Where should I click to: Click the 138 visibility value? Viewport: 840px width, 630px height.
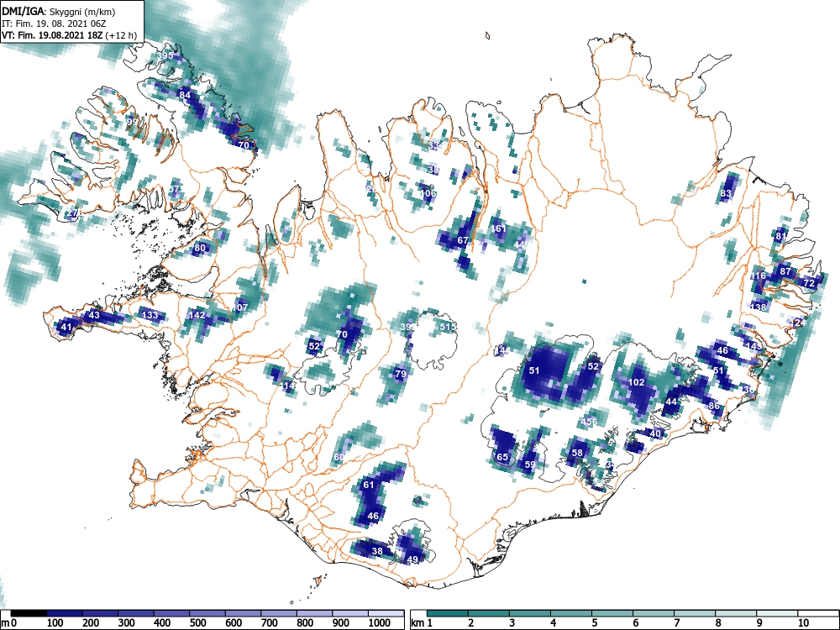pyautogui.click(x=759, y=307)
